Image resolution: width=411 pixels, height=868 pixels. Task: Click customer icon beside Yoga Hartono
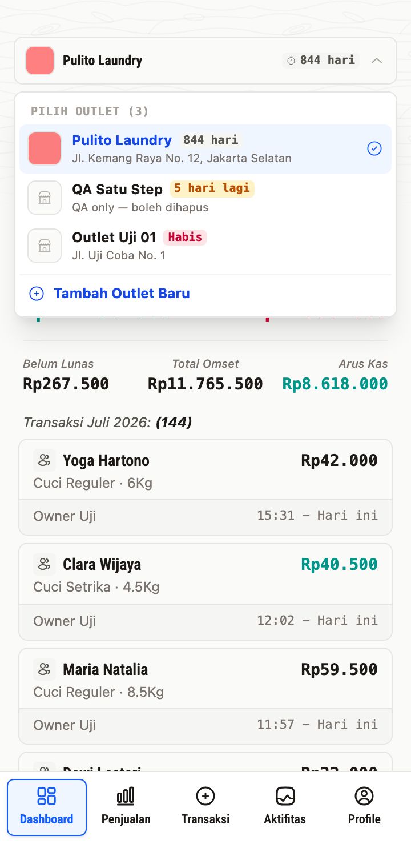pyautogui.click(x=45, y=460)
